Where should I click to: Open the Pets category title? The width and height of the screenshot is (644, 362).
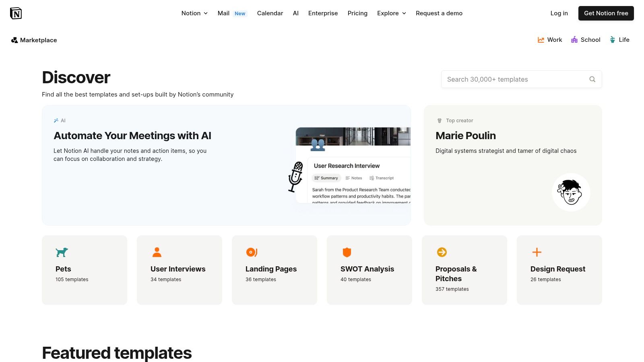[63, 269]
